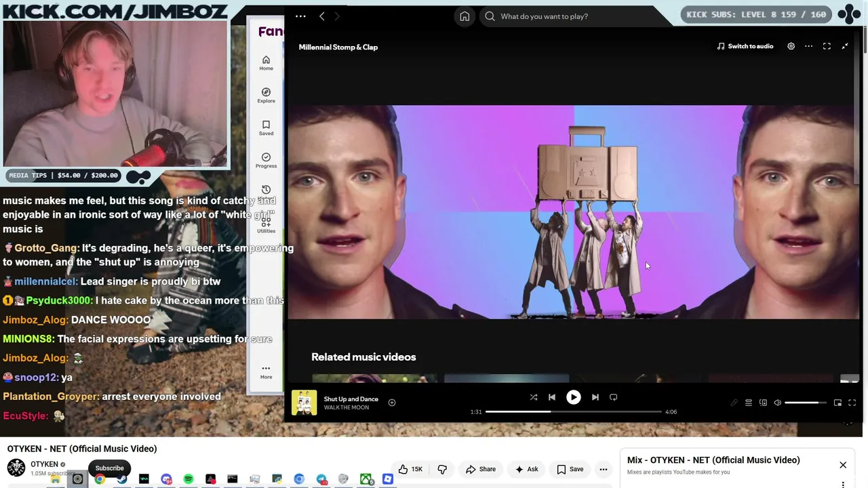Screen dimensions: 868x488
Task: Click the Ask button below the video
Action: [527, 469]
